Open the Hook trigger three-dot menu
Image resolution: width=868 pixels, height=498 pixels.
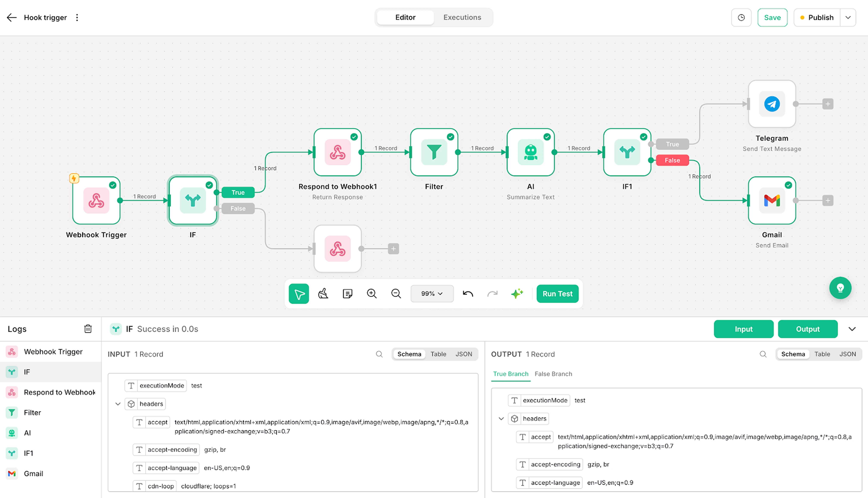click(x=77, y=17)
